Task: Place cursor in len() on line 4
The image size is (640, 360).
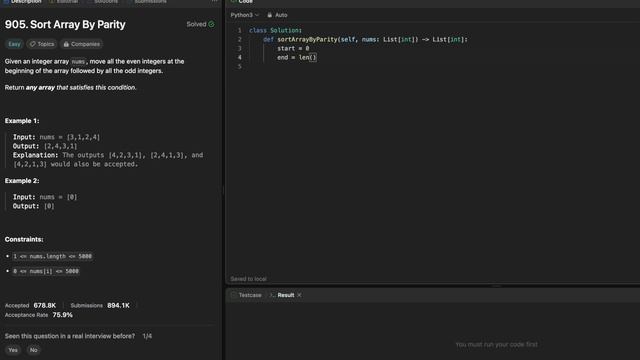Action: point(313,58)
